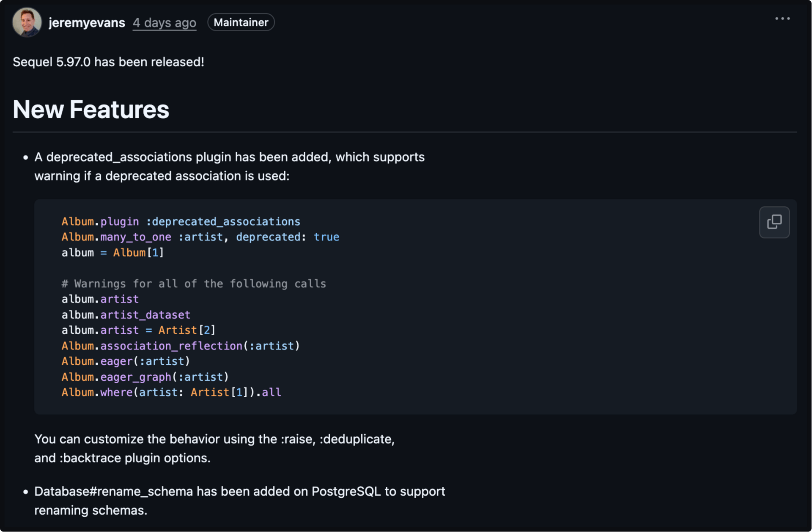This screenshot has height=532, width=812.
Task: Click the Album.eager_graph(:artist) code line
Action: click(x=145, y=377)
